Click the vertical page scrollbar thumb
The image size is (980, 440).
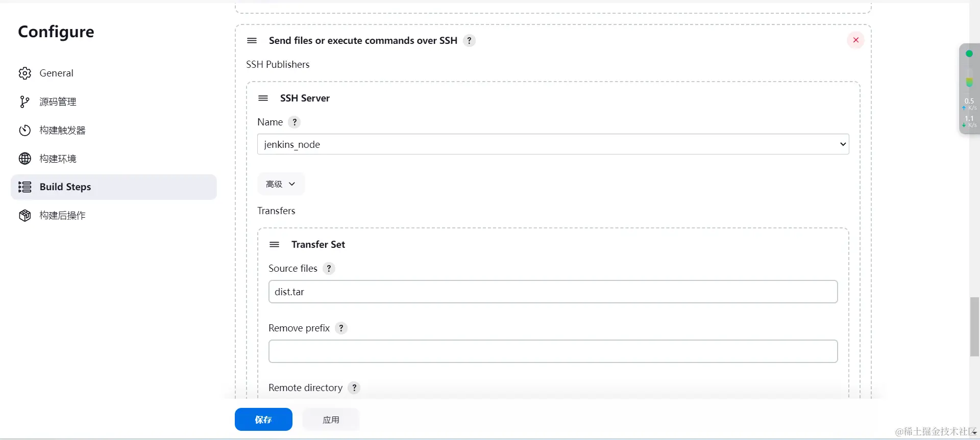click(974, 327)
